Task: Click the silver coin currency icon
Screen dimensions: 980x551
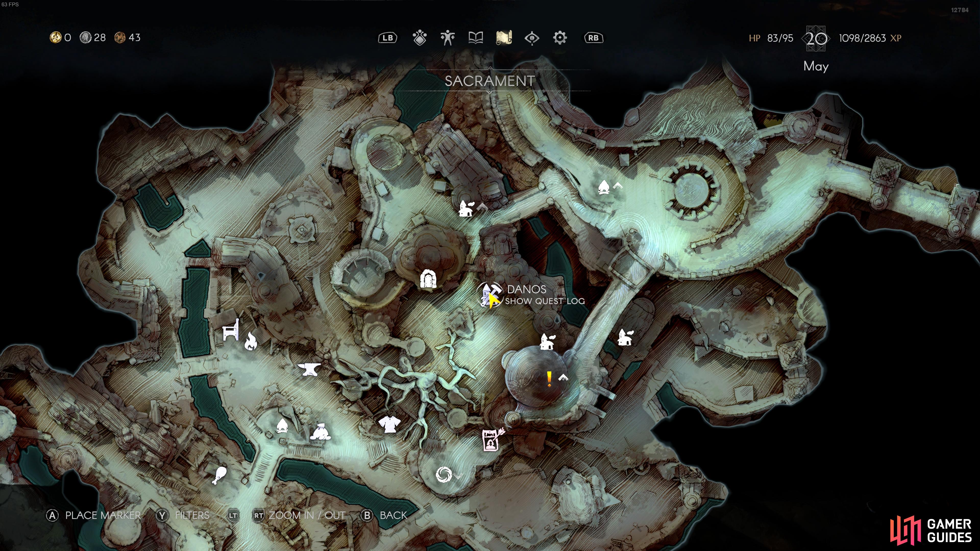Action: click(x=85, y=37)
